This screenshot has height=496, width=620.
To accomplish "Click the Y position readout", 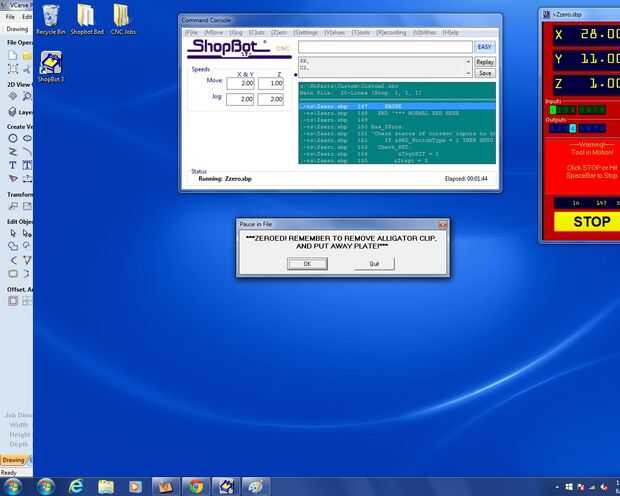I will coord(586,59).
